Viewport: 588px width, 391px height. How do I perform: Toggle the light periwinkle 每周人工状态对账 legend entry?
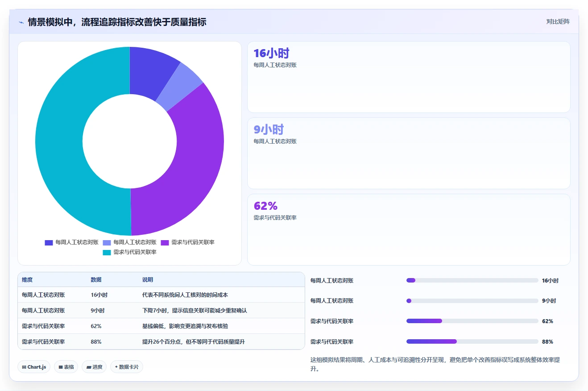[x=129, y=242]
